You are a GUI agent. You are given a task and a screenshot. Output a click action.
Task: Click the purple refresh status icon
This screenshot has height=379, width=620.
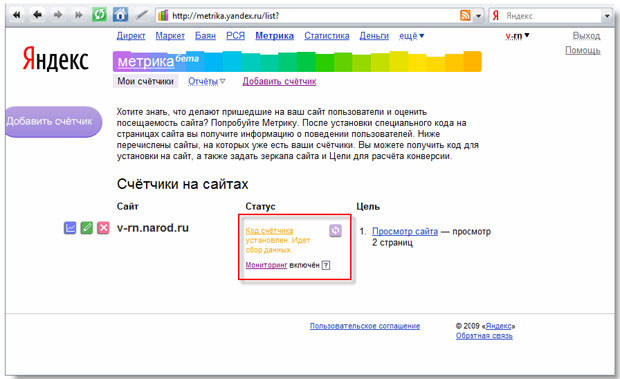[x=335, y=230]
